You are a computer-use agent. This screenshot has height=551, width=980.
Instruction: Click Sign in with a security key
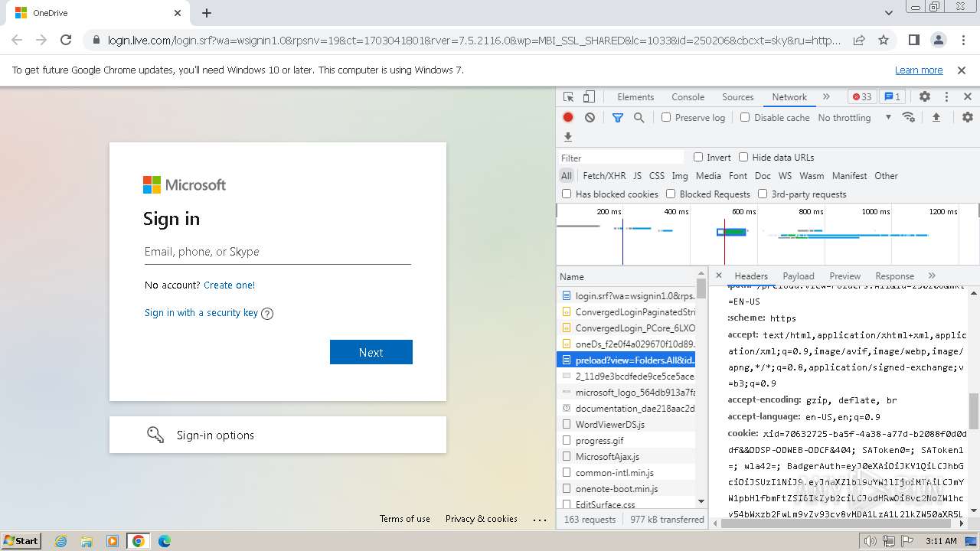(201, 312)
